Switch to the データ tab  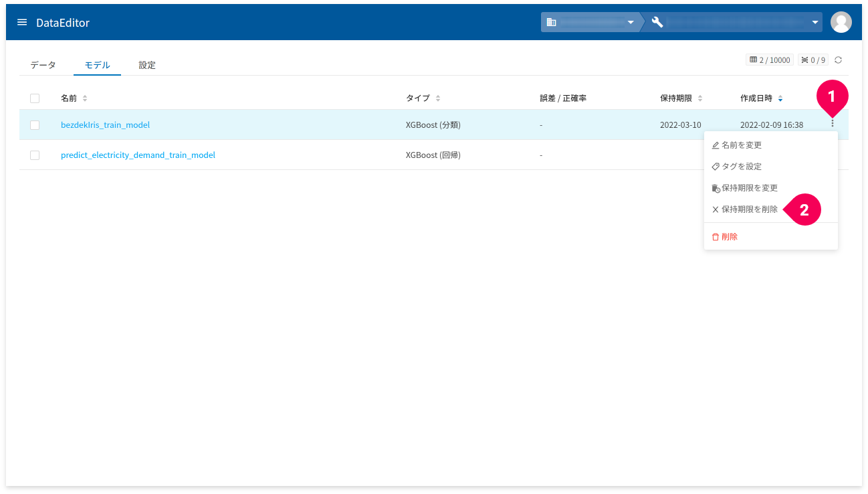[43, 66]
